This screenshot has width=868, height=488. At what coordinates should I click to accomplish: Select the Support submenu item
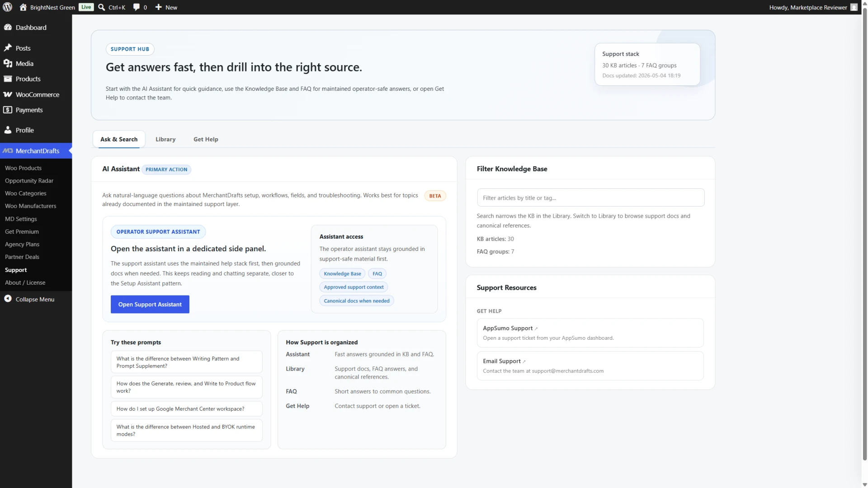pos(16,270)
